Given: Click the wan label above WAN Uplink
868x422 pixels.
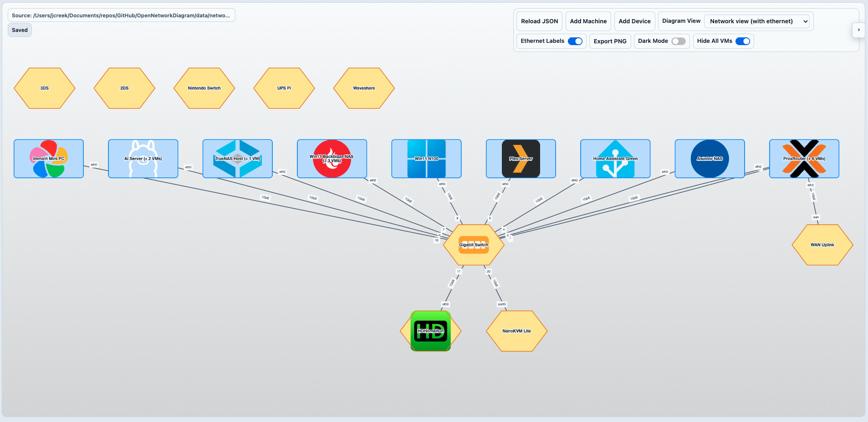Looking at the screenshot, I should tap(816, 217).
